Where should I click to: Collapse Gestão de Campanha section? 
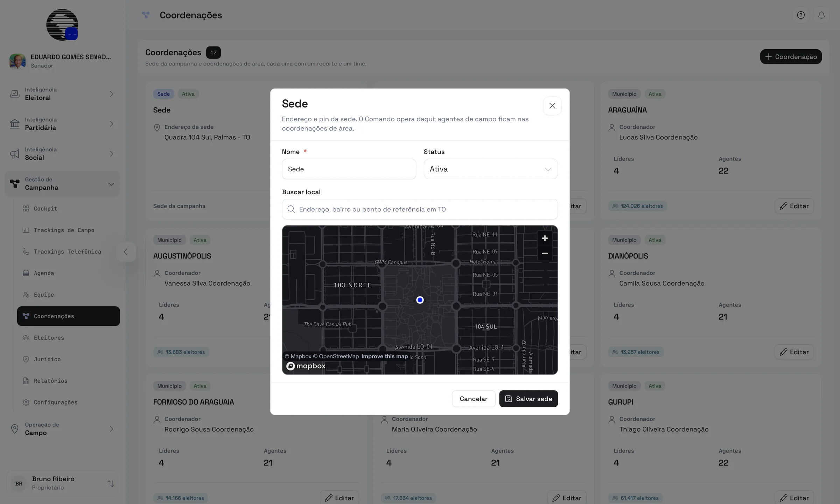tap(62, 184)
